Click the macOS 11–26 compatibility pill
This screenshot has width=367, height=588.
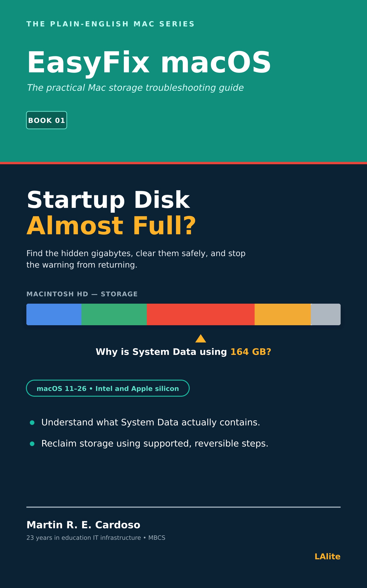108,388
